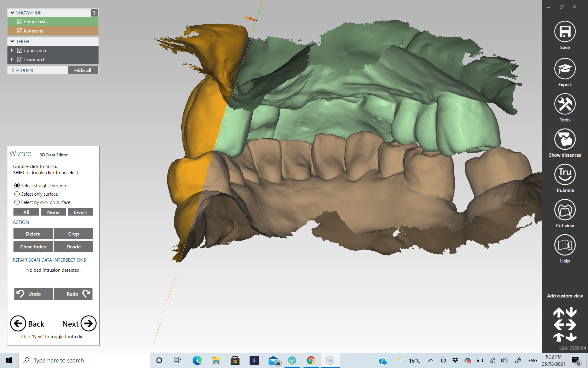Uncheck the Upper arch checkbox
Viewport: 588px width, 368px height.
(x=20, y=50)
